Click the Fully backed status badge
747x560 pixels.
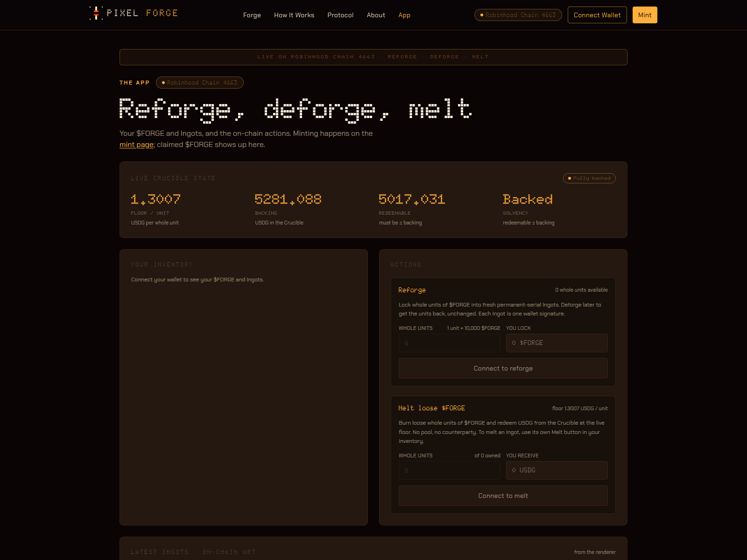(x=589, y=178)
